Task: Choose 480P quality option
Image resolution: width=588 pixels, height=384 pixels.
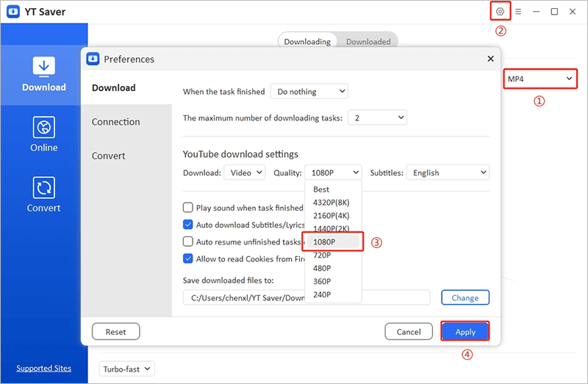Action: [x=334, y=268]
